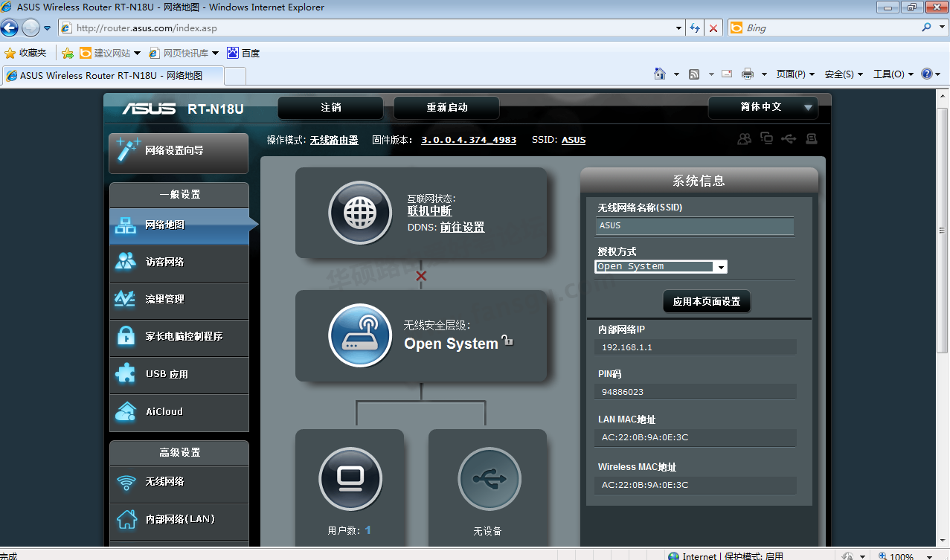Open the 工具(O) menu
Screen dimensions: 950x560
point(893,74)
